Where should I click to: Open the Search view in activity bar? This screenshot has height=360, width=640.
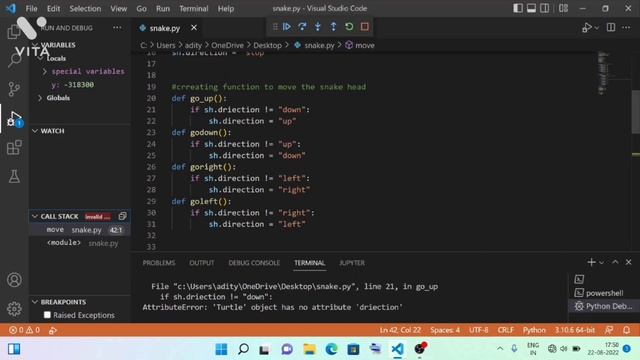(x=14, y=60)
